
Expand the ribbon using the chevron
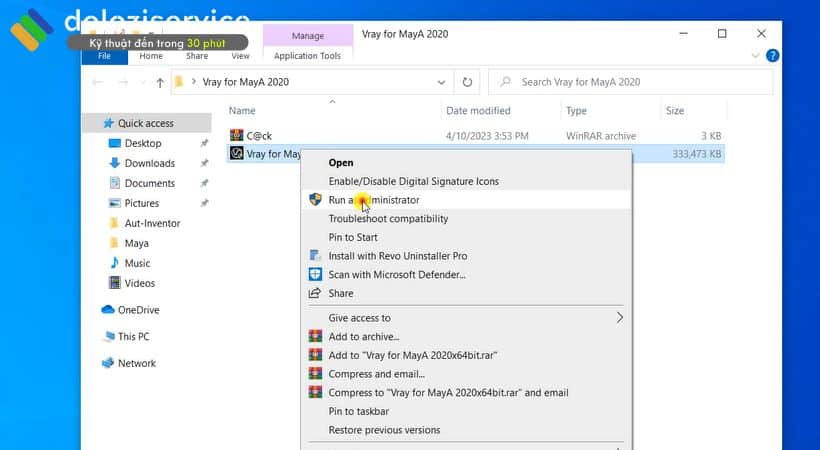click(755, 56)
